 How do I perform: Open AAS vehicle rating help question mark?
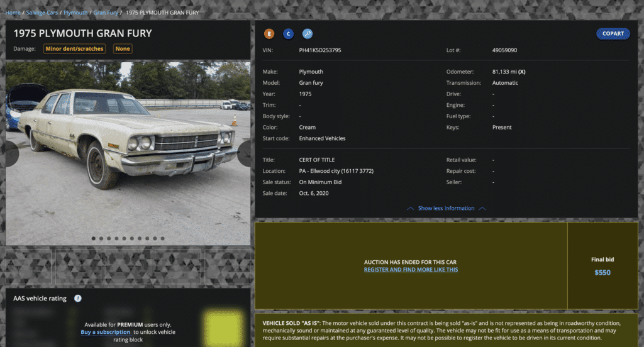pyautogui.click(x=78, y=299)
